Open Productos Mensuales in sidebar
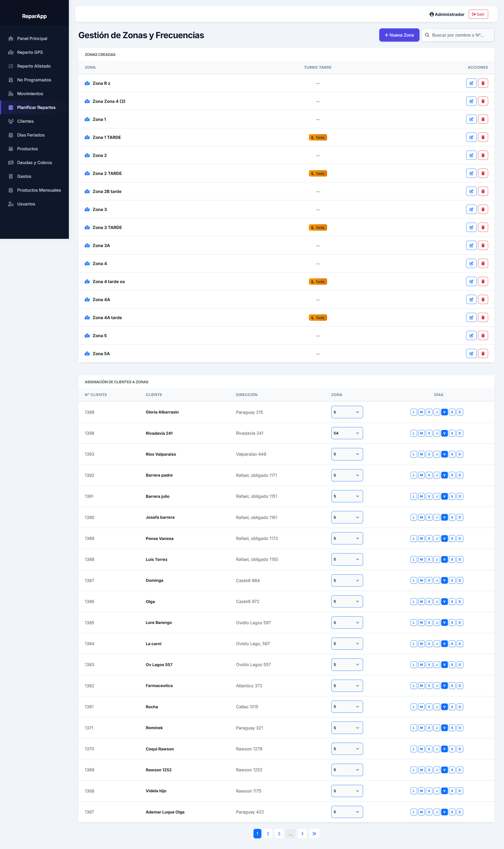Viewport: 504px width, 849px height. [x=34, y=190]
